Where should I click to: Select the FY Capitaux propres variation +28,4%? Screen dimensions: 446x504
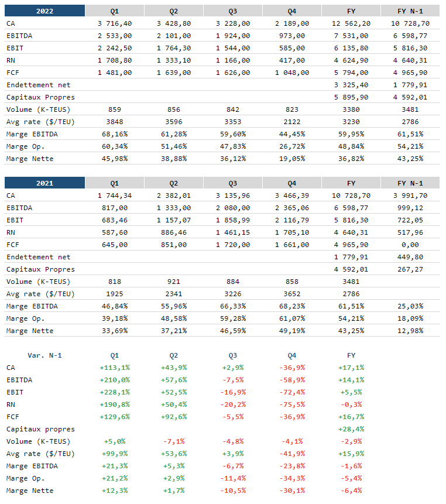[351, 429]
